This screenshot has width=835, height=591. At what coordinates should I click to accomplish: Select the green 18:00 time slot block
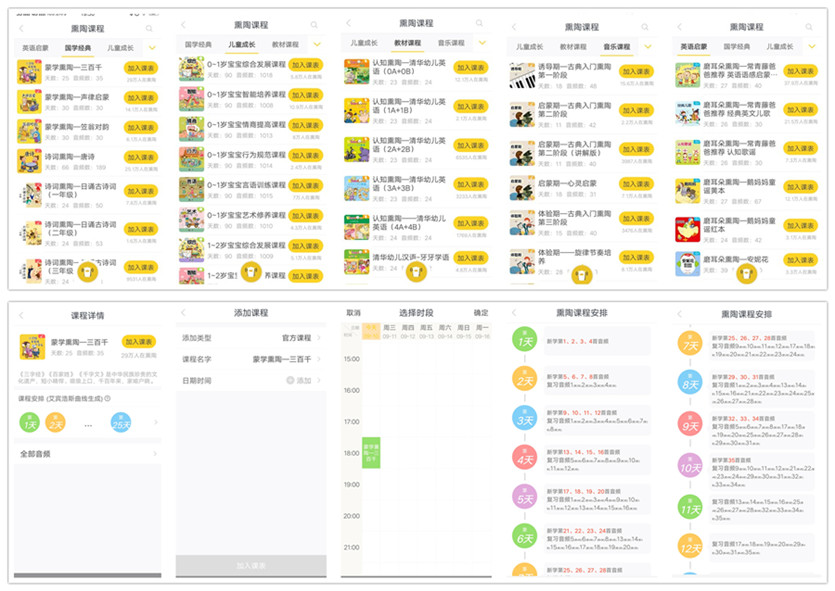click(371, 453)
